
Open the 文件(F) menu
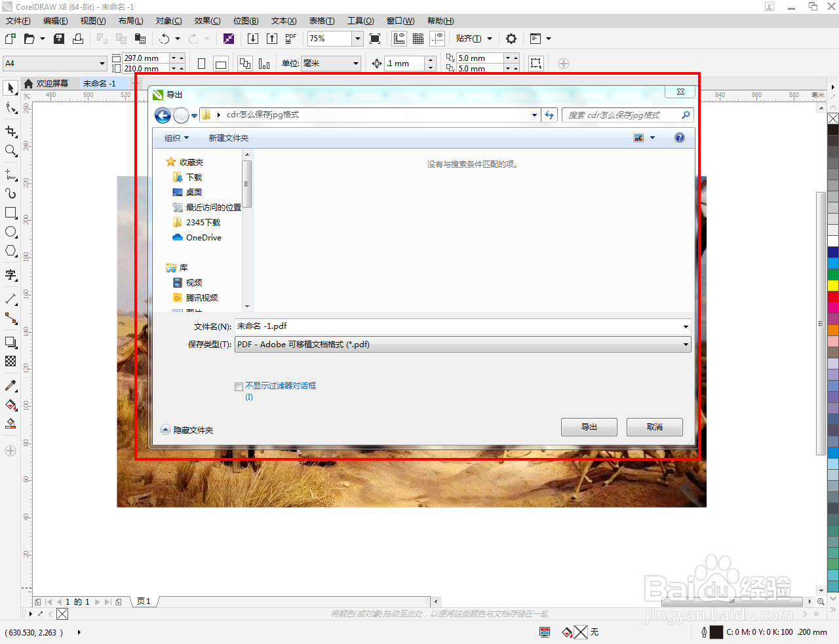point(18,21)
